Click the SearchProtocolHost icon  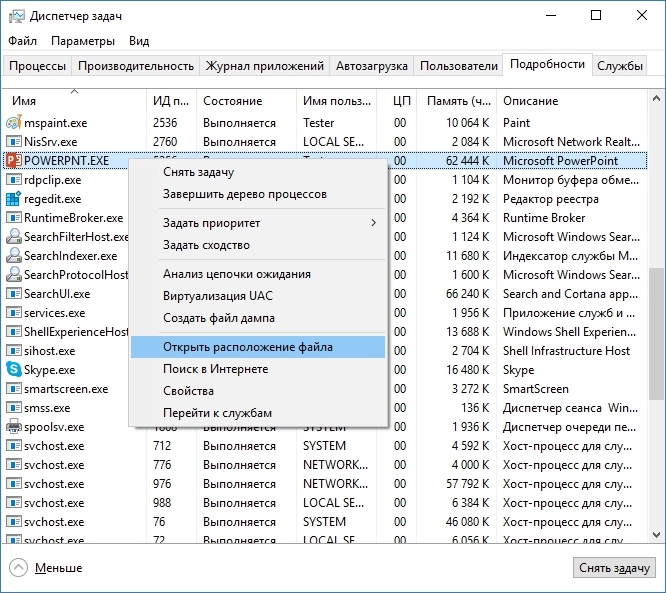click(x=14, y=274)
